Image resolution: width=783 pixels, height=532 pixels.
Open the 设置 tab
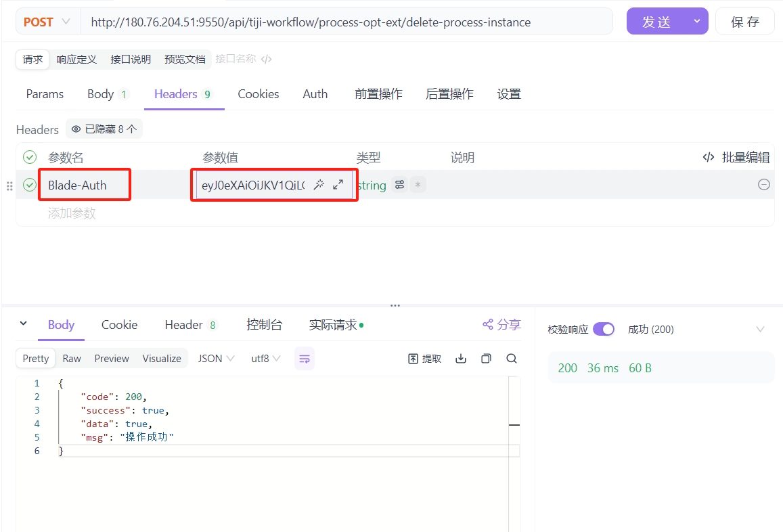click(x=509, y=94)
